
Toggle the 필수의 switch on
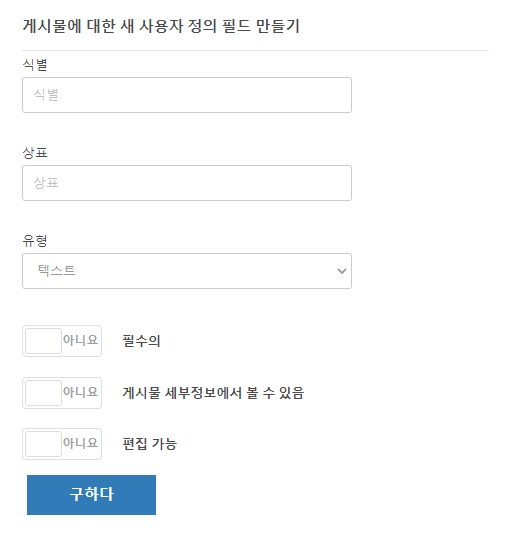(62, 341)
